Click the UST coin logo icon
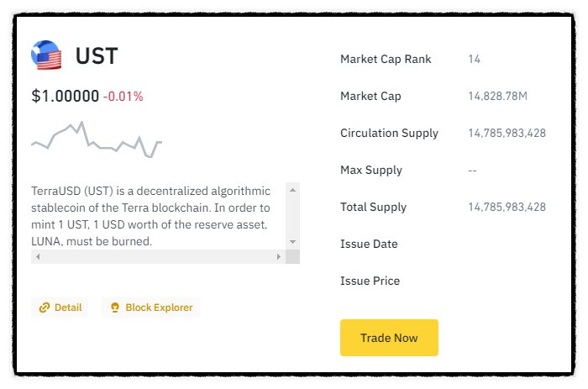 pyautogui.click(x=46, y=55)
